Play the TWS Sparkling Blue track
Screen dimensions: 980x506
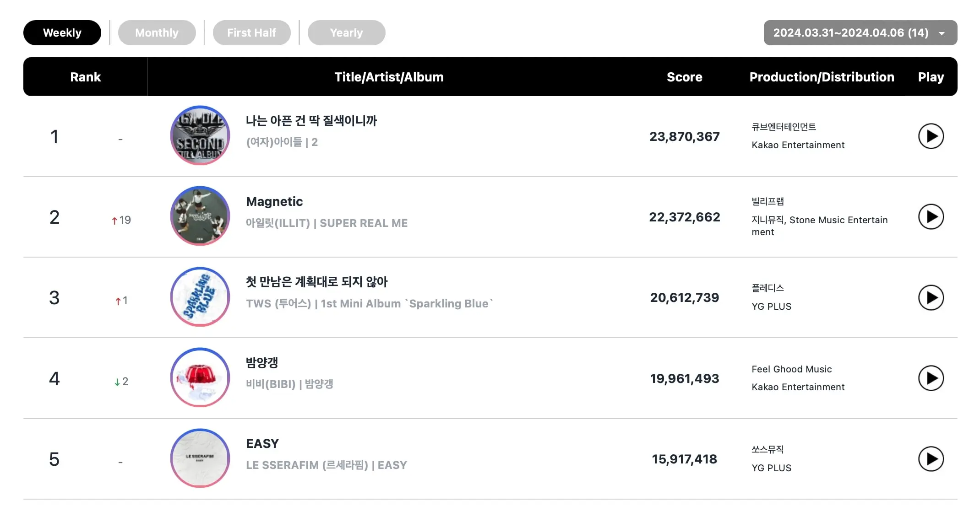pos(931,298)
